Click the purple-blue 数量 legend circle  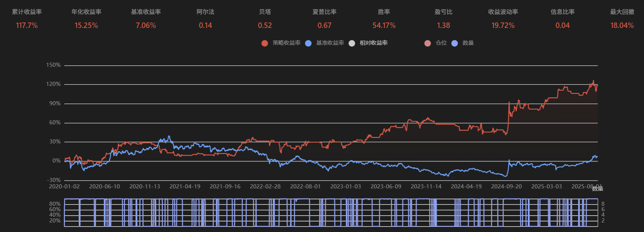(455, 43)
